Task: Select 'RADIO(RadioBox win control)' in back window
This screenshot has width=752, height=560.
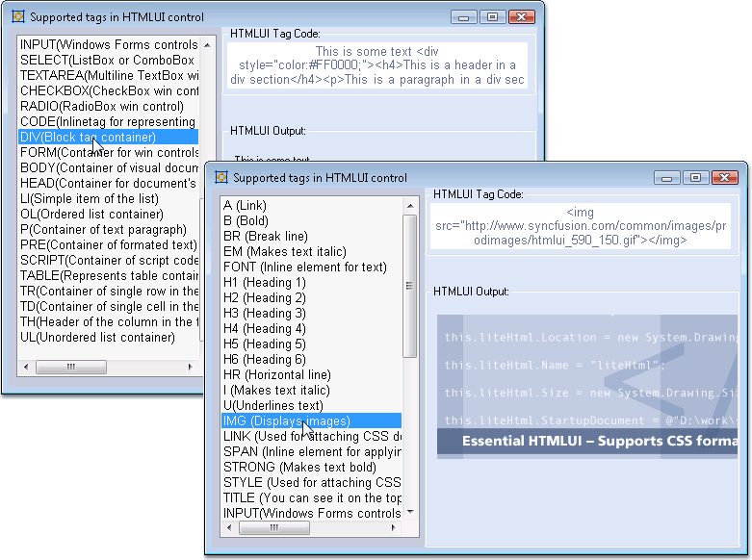Action: pos(109,106)
